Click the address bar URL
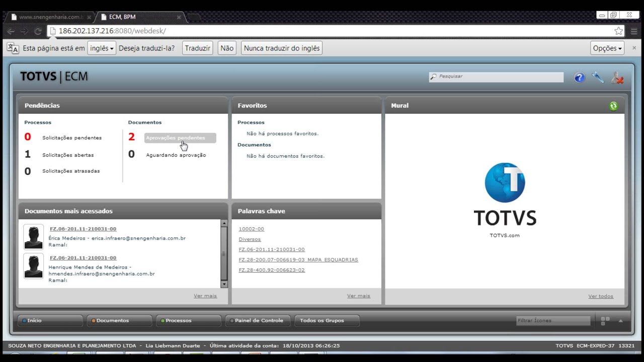 click(112, 31)
